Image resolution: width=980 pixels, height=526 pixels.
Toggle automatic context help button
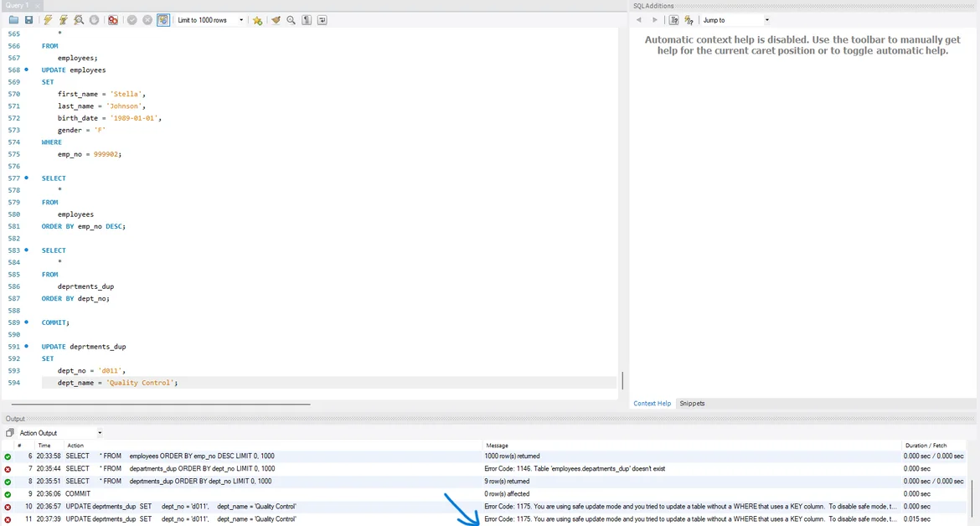[689, 20]
